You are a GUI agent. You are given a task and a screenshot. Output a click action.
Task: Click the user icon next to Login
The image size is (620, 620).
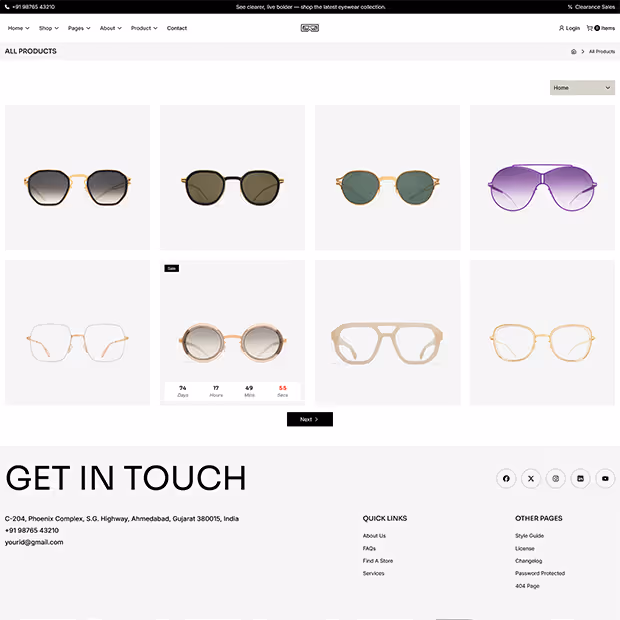coord(561,28)
